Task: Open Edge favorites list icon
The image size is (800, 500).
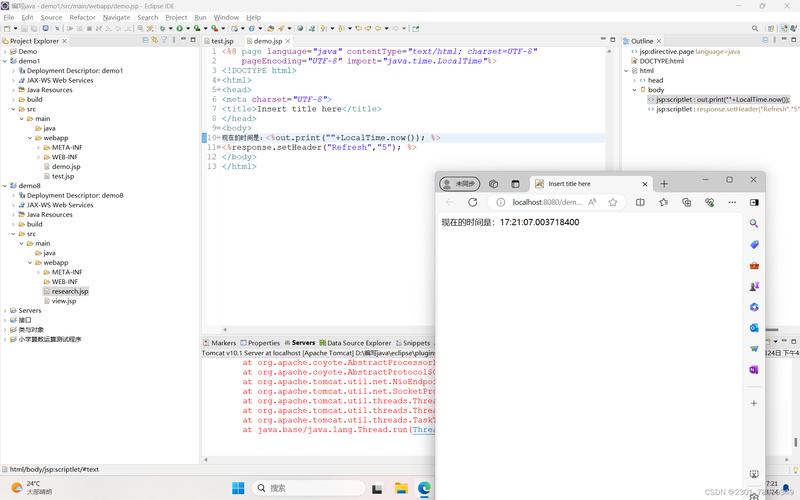Action: (x=663, y=202)
